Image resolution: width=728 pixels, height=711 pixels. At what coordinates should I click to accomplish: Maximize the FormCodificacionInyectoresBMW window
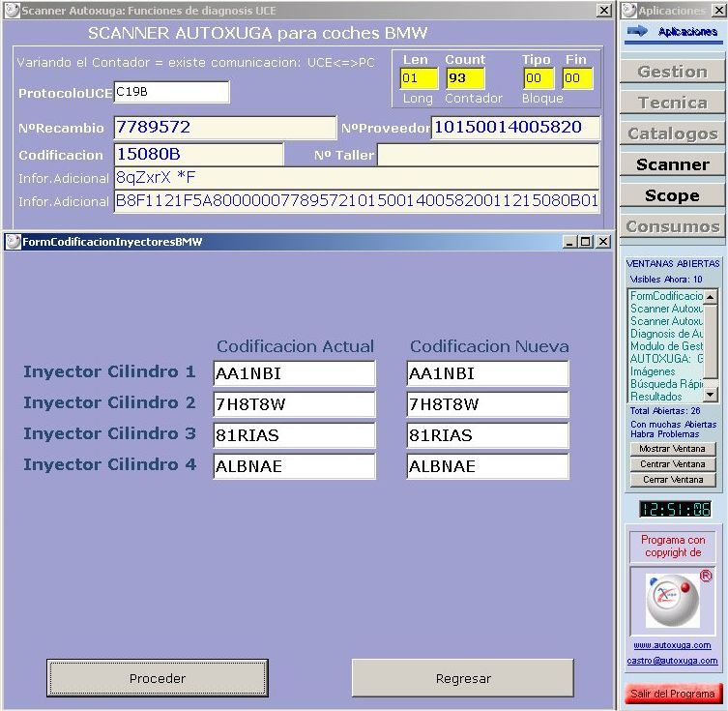586,242
